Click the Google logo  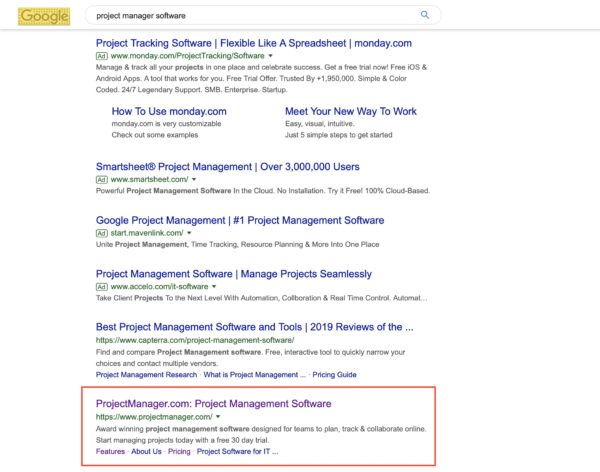tap(44, 16)
